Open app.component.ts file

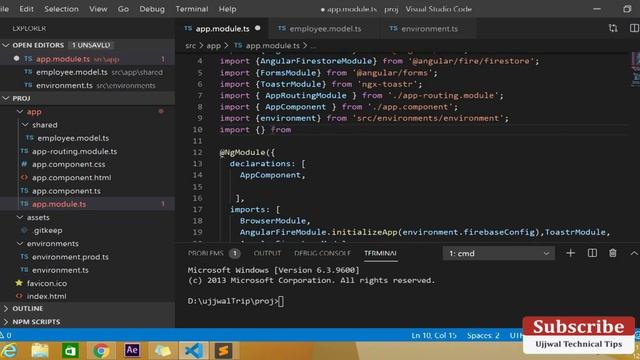[x=66, y=191]
